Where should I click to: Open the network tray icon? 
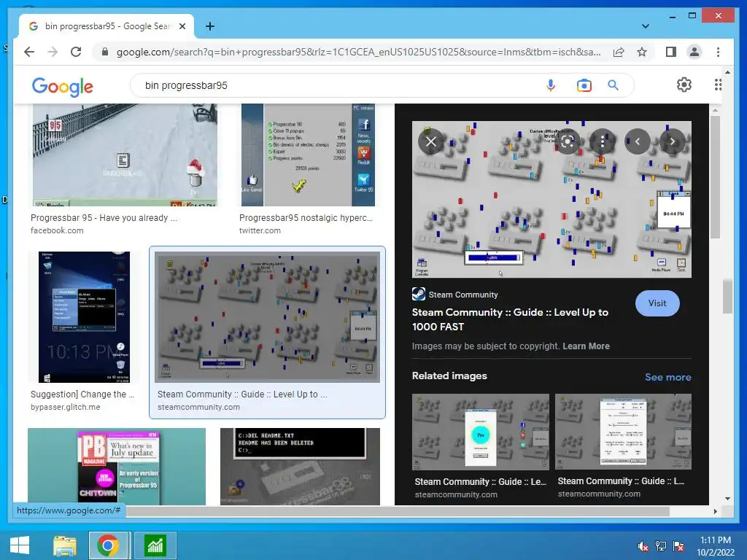point(661,546)
